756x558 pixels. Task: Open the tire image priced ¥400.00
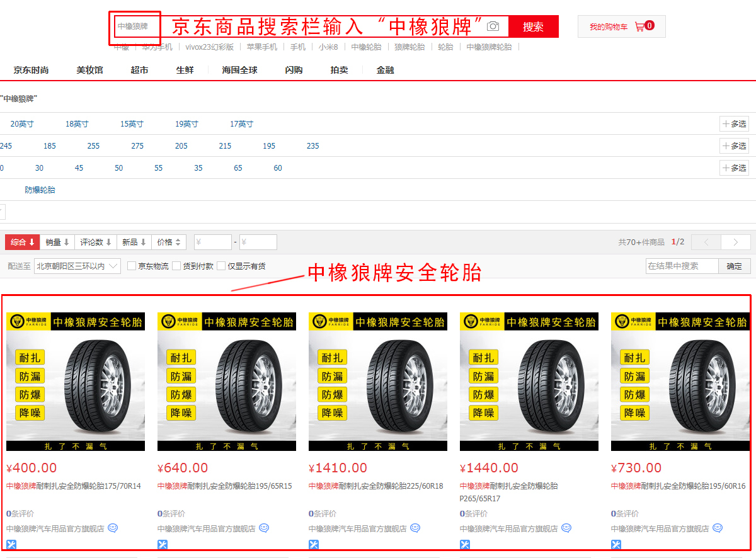[76, 382]
